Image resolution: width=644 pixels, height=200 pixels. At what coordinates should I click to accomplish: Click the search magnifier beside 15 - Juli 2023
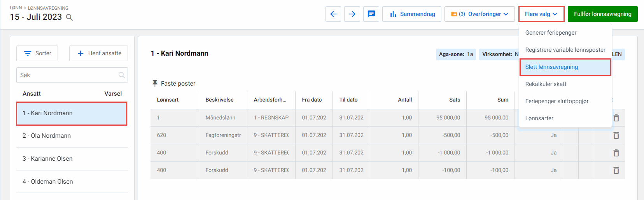[x=70, y=18]
